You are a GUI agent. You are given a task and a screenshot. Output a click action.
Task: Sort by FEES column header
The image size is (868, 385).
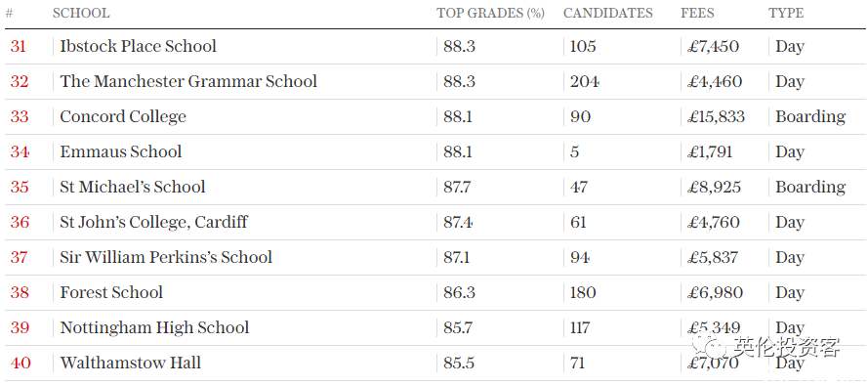pos(697,14)
